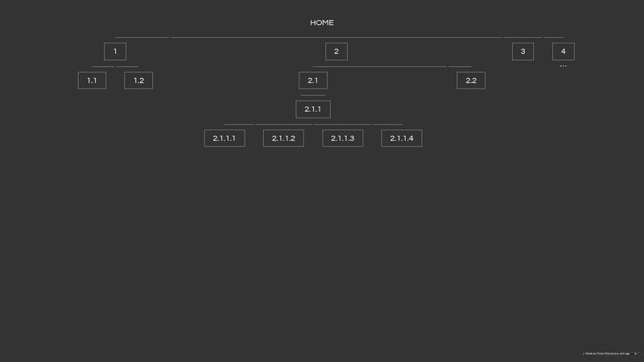
Task: Select top-level node 4
Action: (x=563, y=51)
